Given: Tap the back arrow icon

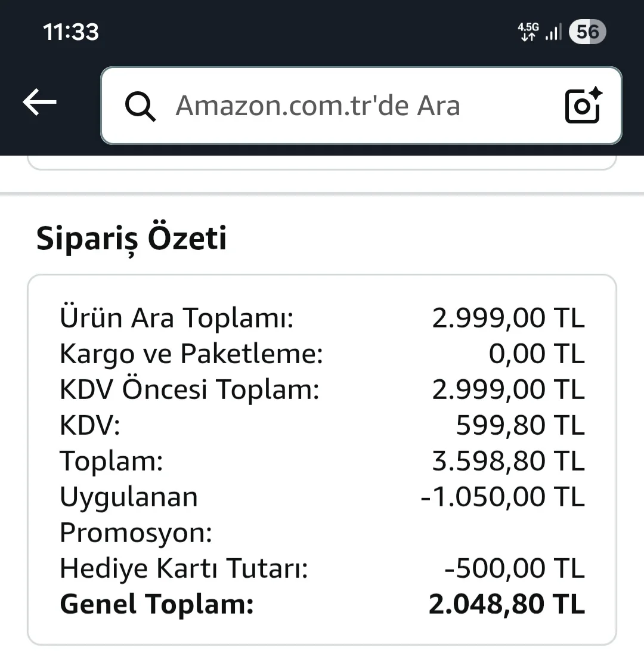Looking at the screenshot, I should click(x=40, y=103).
